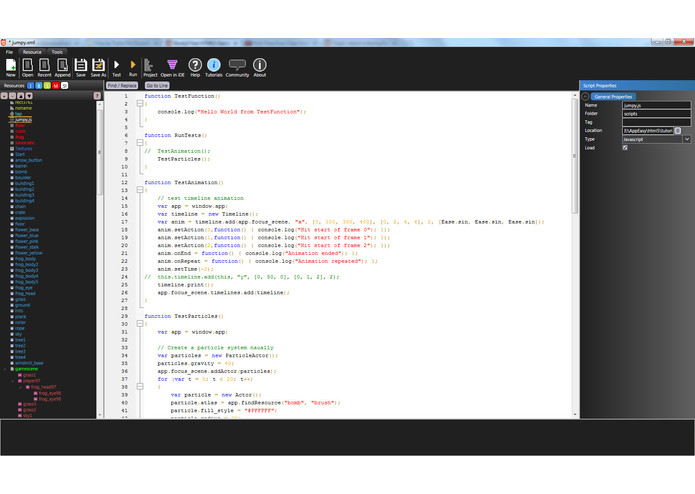Select frog_eye in the resource tree
Viewport: 695px width, 494px height.
pyautogui.click(x=23, y=288)
